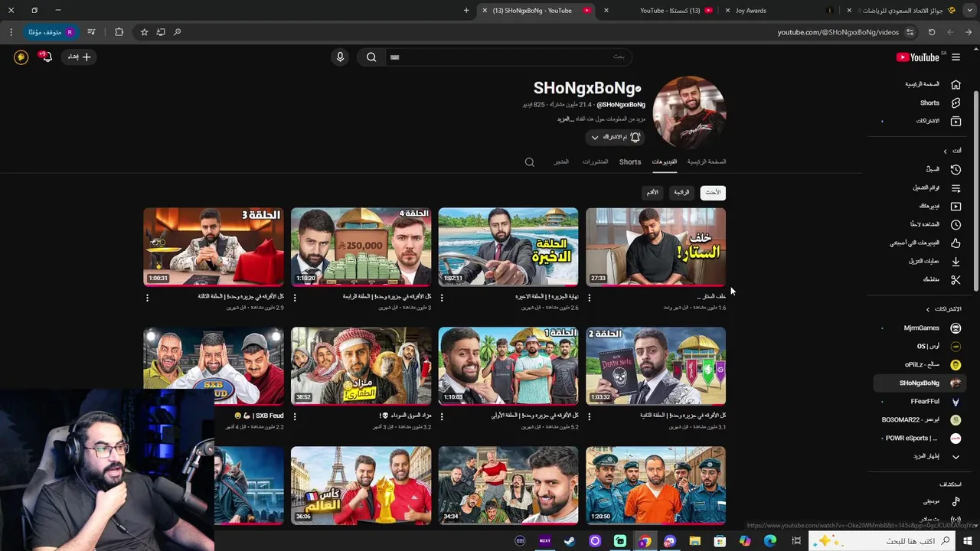The image size is (980, 551).
Task: Open channel description More link
Action: [x=564, y=119]
